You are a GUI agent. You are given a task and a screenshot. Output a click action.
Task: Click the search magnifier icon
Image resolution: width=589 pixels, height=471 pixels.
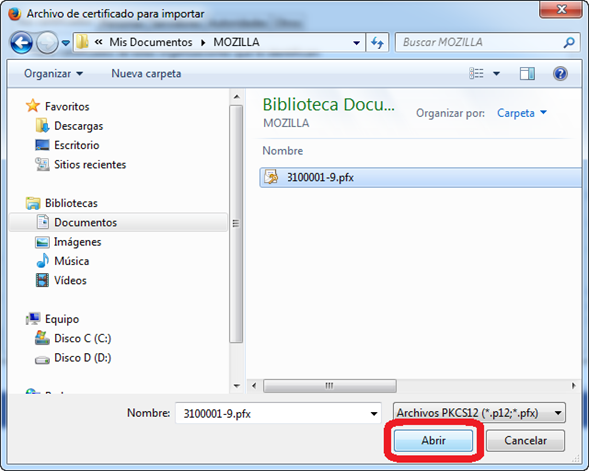point(569,42)
